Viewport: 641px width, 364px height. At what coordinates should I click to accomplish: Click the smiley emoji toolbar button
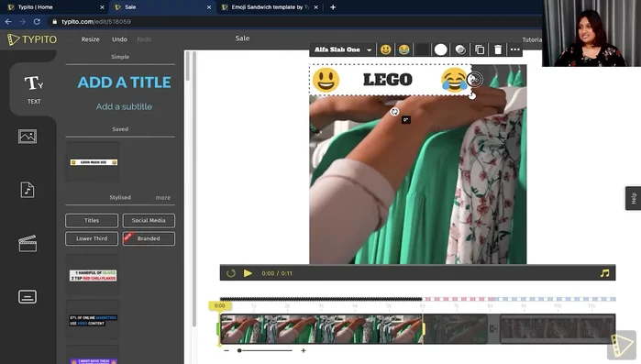(x=385, y=50)
